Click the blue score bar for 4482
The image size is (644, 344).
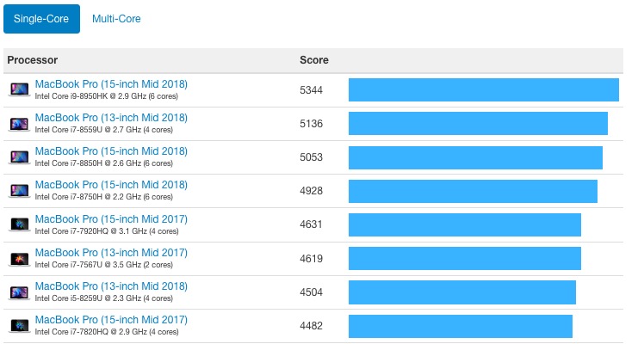tap(460, 326)
